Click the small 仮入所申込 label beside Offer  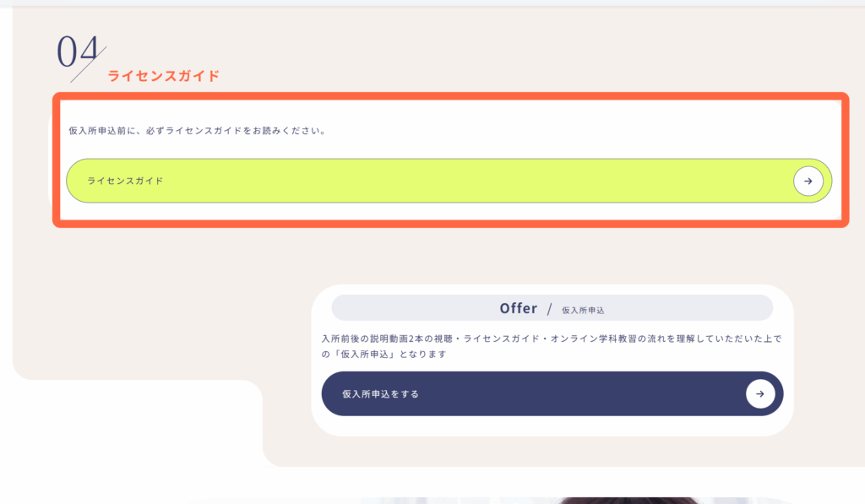click(583, 311)
